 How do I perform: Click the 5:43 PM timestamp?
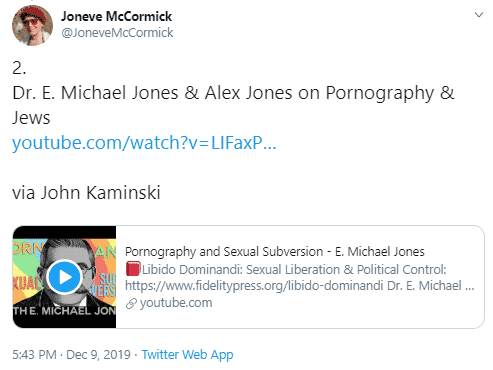point(34,355)
